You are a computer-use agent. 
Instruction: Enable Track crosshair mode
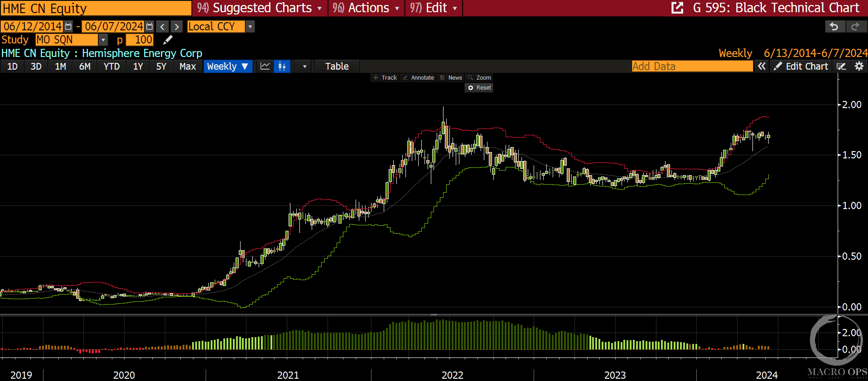click(385, 78)
